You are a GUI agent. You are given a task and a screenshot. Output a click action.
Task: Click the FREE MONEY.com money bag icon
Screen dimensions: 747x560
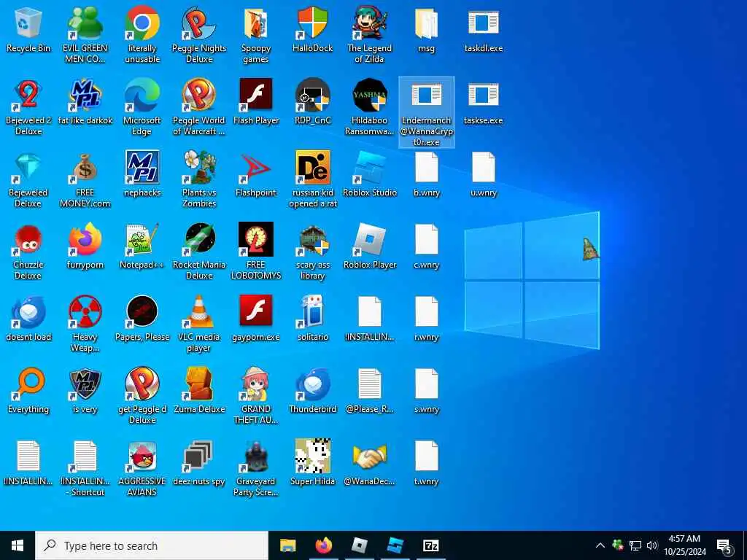click(85, 168)
